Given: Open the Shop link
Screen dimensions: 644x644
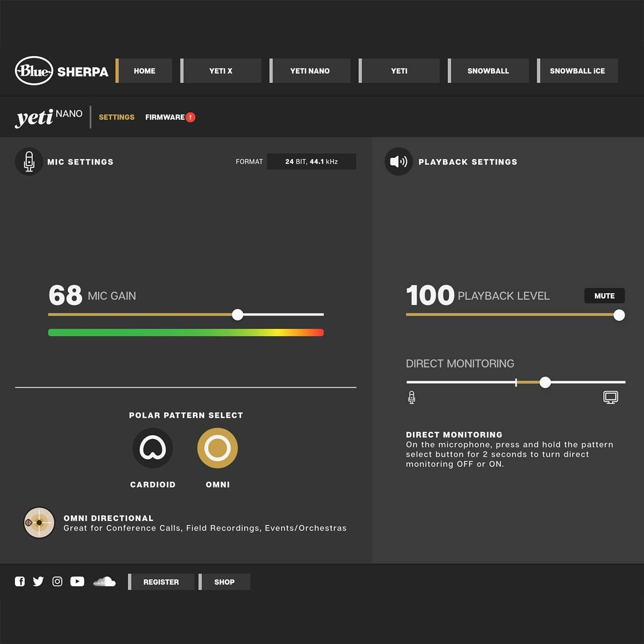Looking at the screenshot, I should (224, 582).
